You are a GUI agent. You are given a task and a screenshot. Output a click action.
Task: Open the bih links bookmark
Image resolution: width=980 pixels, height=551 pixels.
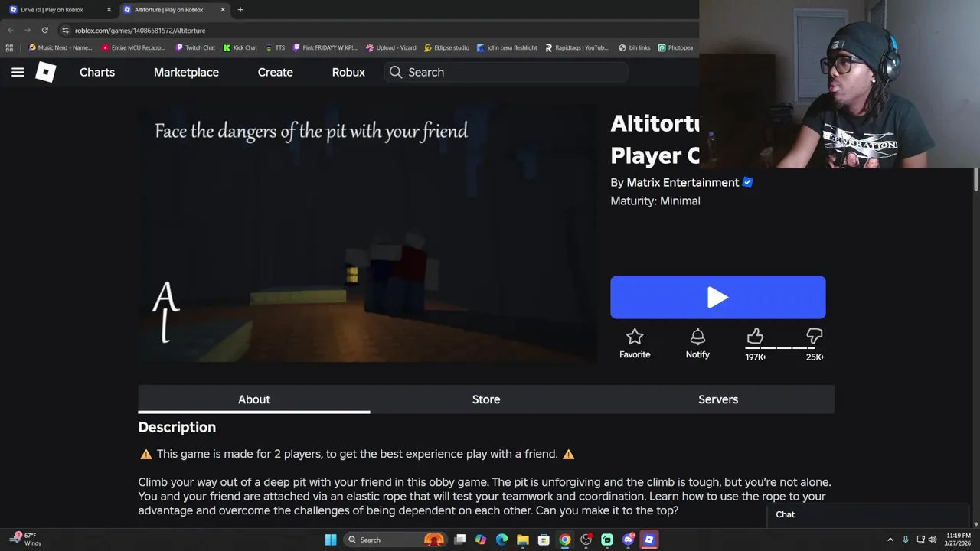pos(634,47)
